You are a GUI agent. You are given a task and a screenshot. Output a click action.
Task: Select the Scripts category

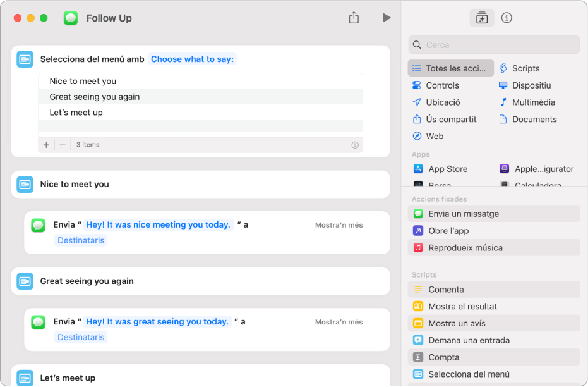(525, 68)
